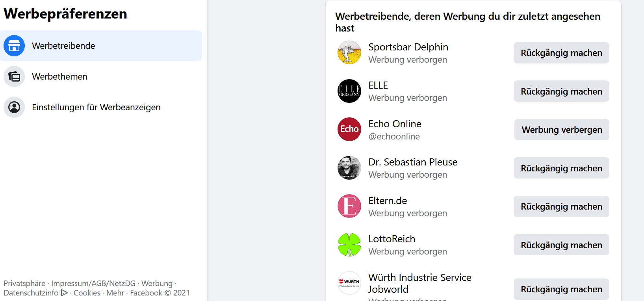Open Dr. Sebastian Pleuse profile picture

(349, 168)
